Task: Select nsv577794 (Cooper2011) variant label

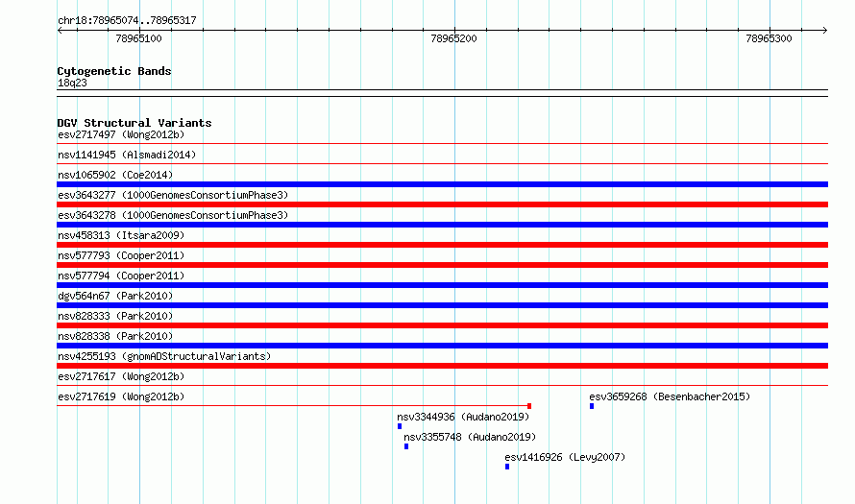Action: click(121, 276)
